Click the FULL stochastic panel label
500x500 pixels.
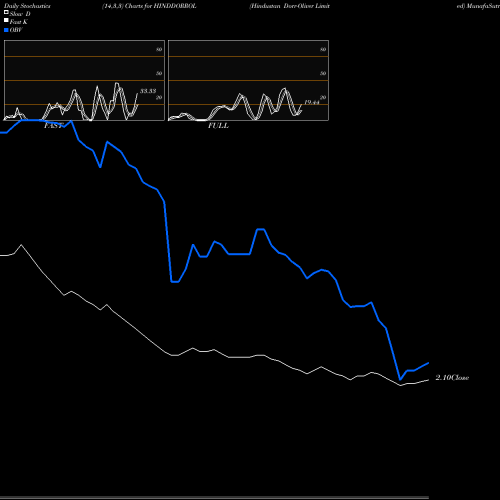tap(218, 126)
